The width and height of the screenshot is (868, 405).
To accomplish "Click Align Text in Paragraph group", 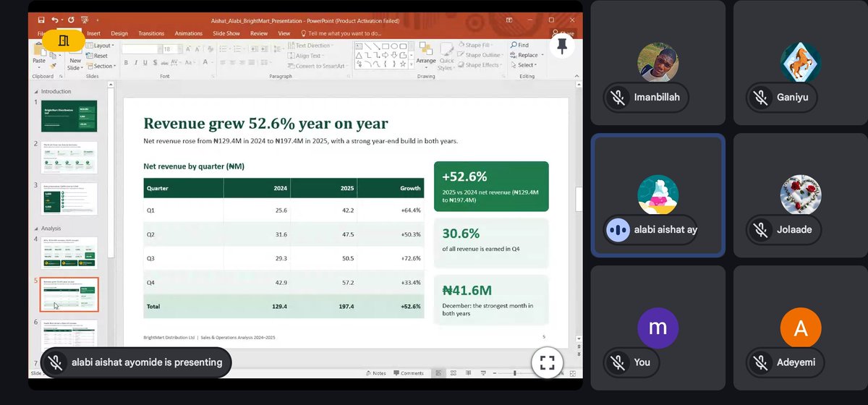I will [x=307, y=56].
